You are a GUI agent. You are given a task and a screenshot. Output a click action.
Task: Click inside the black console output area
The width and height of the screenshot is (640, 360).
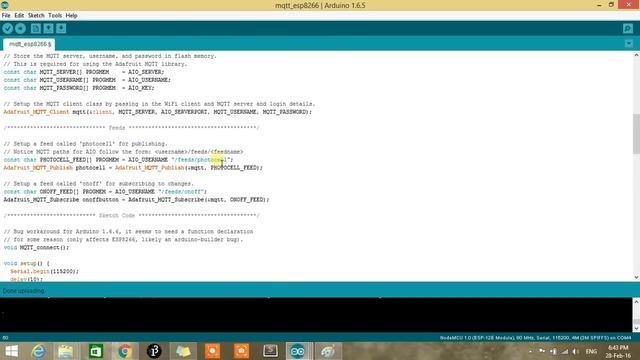click(316, 315)
